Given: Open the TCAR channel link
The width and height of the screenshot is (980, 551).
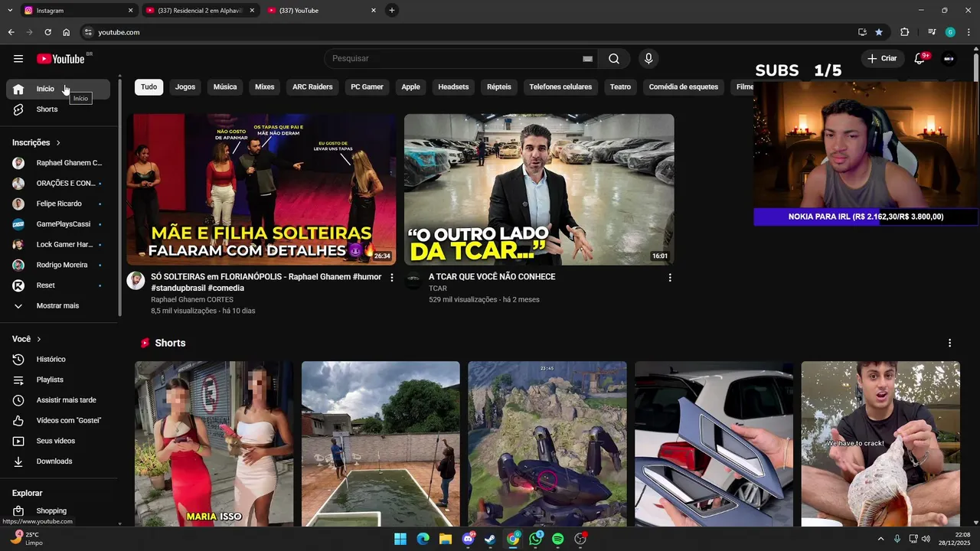Looking at the screenshot, I should tap(437, 289).
